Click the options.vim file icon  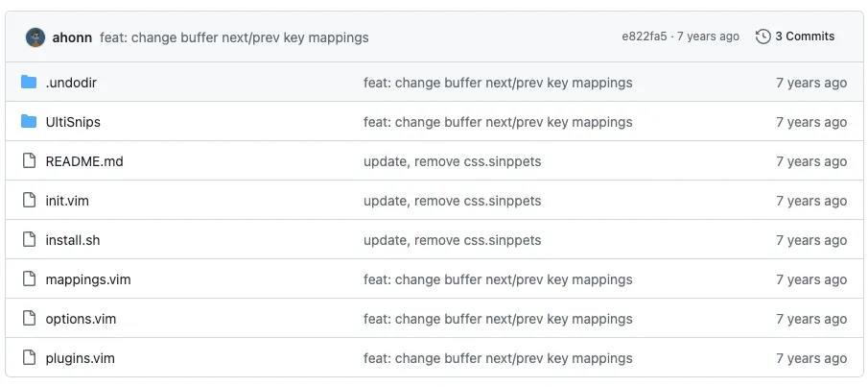29,319
